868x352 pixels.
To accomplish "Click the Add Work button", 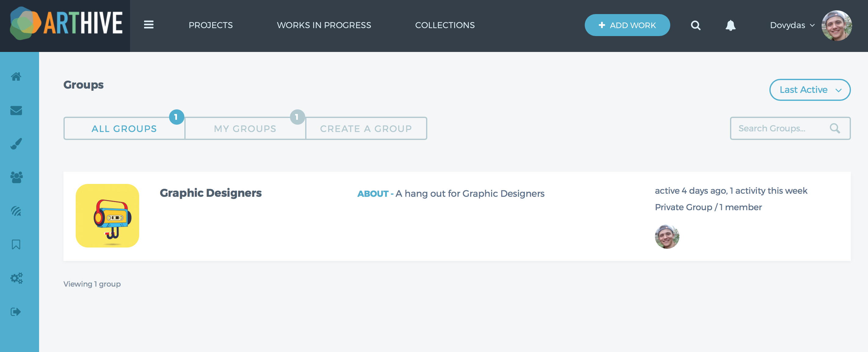I will (627, 25).
